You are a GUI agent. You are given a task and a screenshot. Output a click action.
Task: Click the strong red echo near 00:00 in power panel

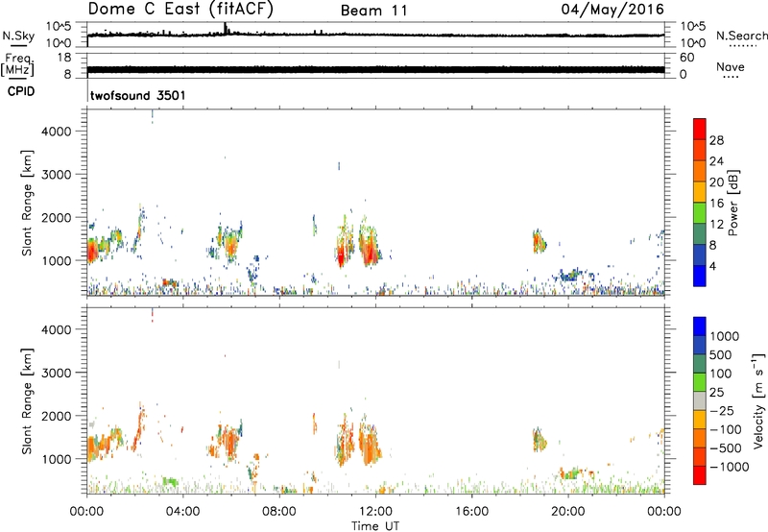[92, 252]
